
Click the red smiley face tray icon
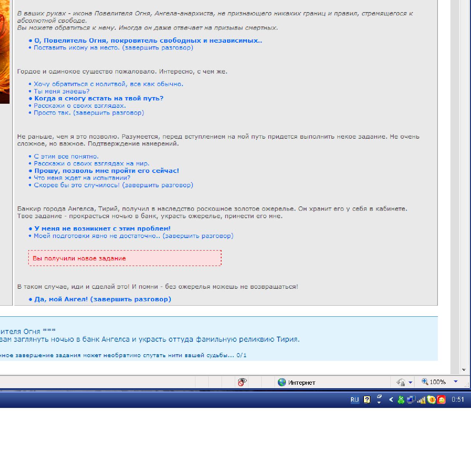441,399
